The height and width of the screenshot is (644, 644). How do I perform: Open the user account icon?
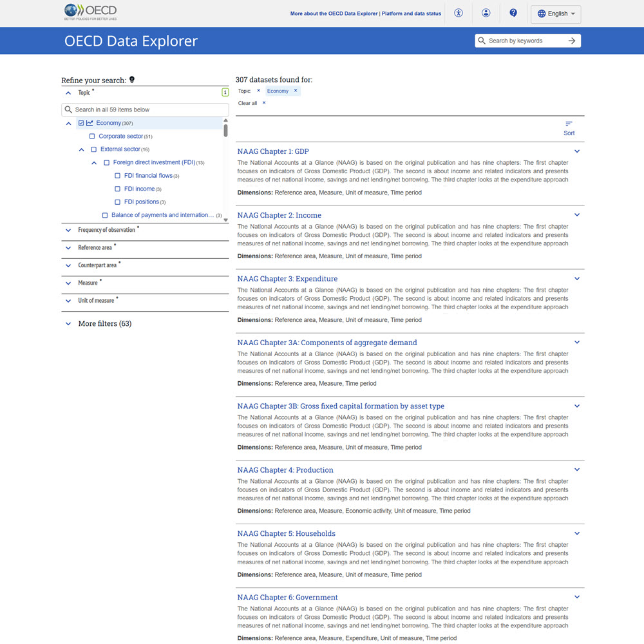click(486, 13)
